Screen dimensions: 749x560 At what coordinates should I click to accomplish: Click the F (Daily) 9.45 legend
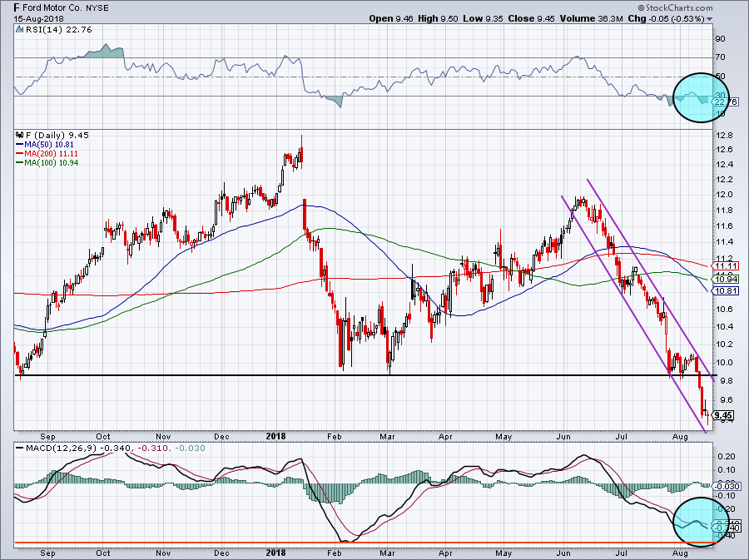[57, 135]
